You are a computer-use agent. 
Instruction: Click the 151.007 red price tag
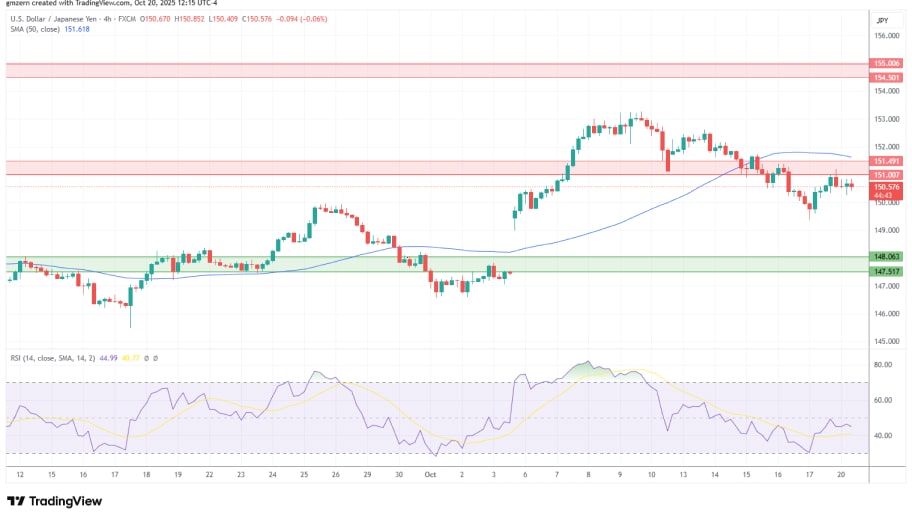click(x=886, y=175)
